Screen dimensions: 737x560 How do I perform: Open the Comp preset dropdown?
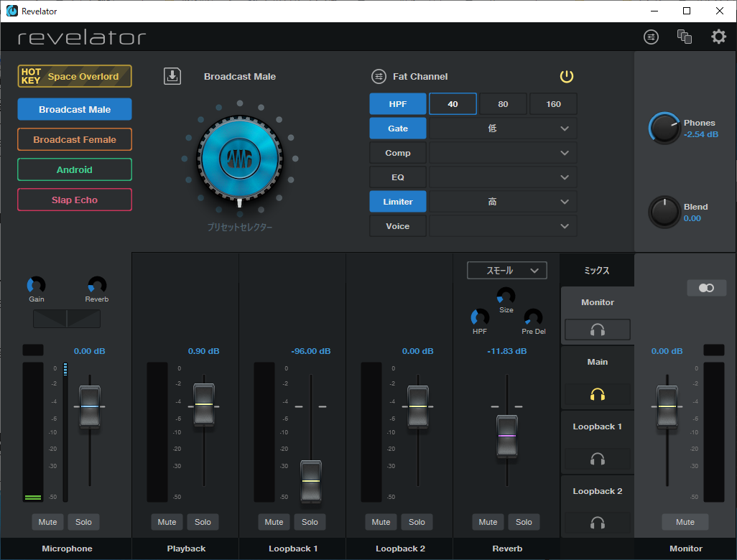click(x=503, y=153)
